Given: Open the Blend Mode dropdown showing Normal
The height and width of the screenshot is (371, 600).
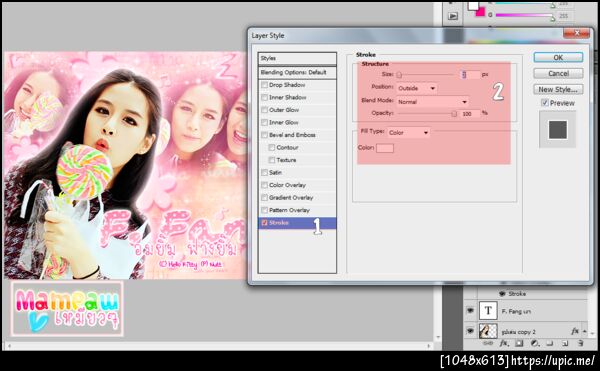Looking at the screenshot, I should point(433,102).
